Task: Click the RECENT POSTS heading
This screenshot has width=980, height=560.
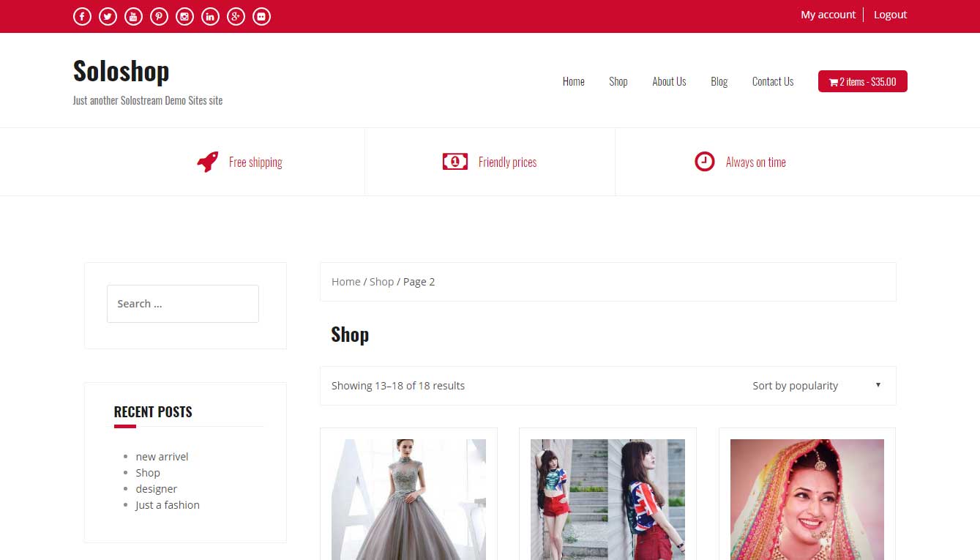Action: coord(153,412)
